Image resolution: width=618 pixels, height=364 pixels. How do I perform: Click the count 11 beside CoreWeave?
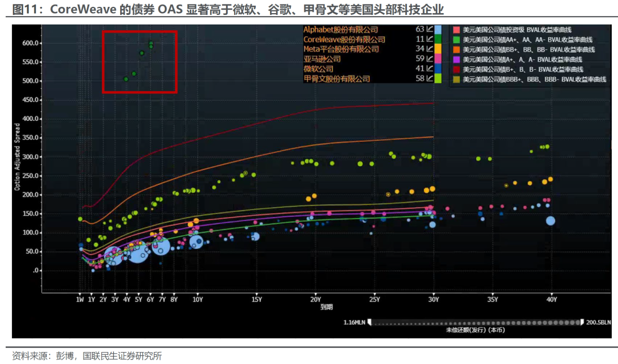[420, 39]
